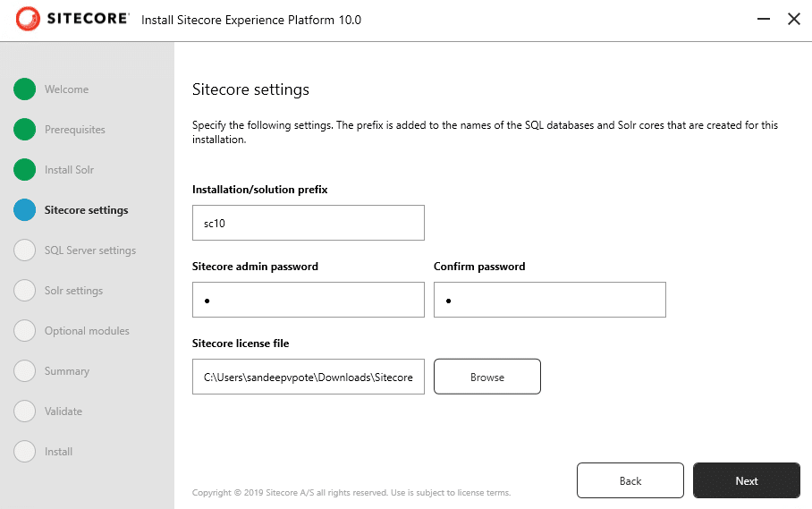Open the Validate step label

pyautogui.click(x=63, y=411)
